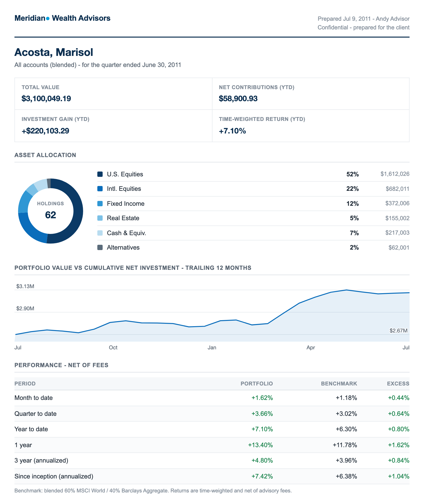424x504 pixels.
Task: Click the PERIOD column header
Action: [25, 384]
